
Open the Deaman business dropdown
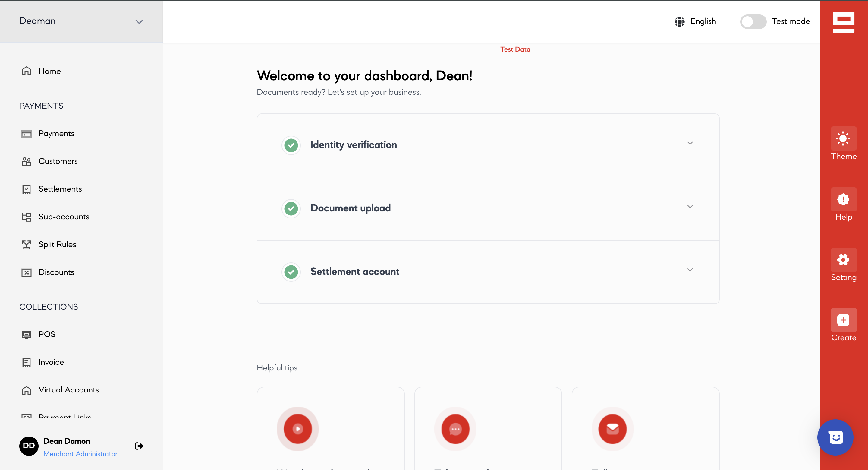tap(81, 21)
